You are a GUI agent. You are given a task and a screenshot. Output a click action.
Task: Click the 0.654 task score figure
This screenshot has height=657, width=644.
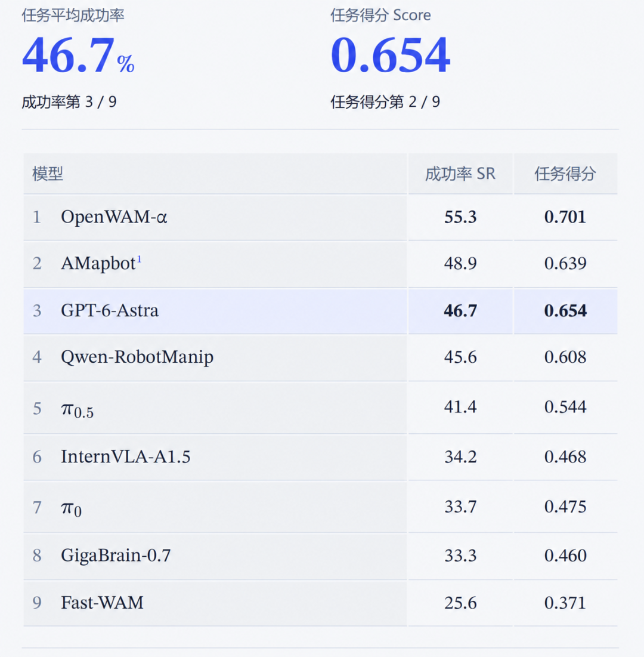[x=390, y=55]
